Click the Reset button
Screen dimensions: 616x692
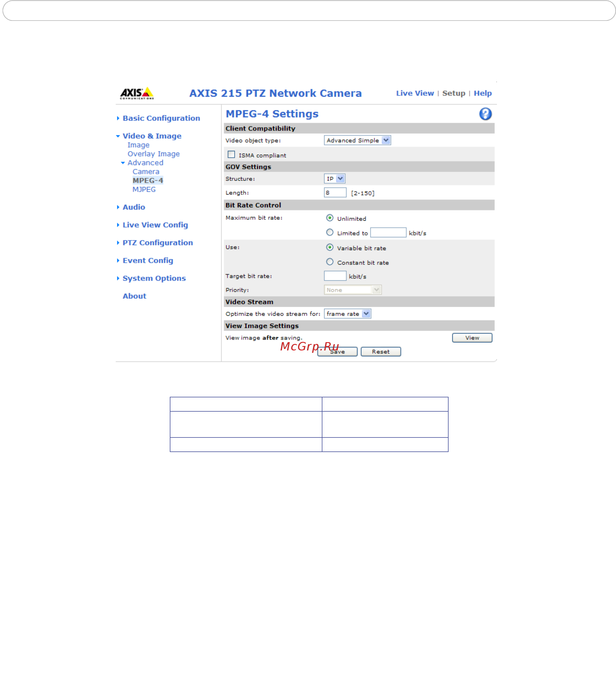pos(381,351)
